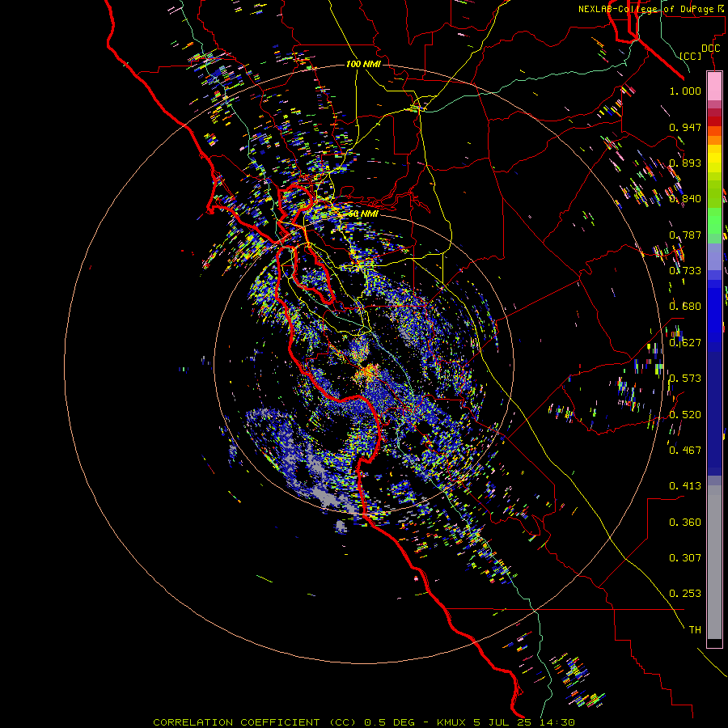Viewport: 728px width, 728px height.
Task: Click the KMUX station identifier in caption
Action: tap(452, 722)
